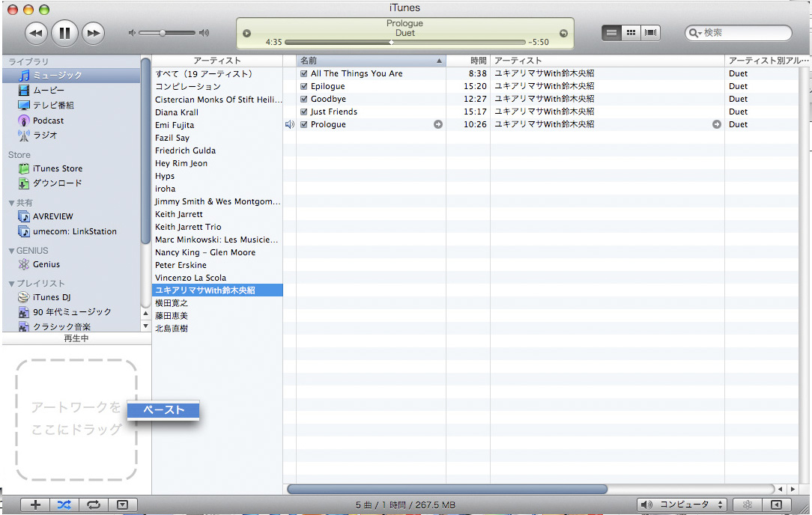Screen dimensions: 812x515
Task: Click right circular arrow in track display
Action: pos(563,33)
